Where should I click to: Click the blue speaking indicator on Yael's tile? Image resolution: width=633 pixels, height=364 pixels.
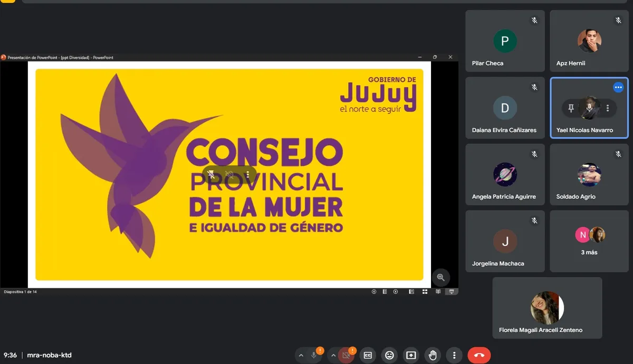[x=618, y=87]
